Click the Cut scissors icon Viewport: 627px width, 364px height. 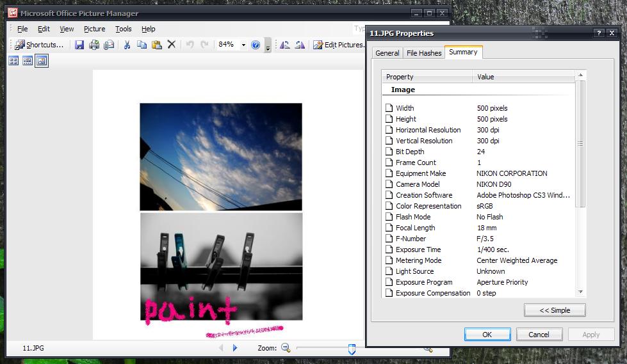[127, 45]
